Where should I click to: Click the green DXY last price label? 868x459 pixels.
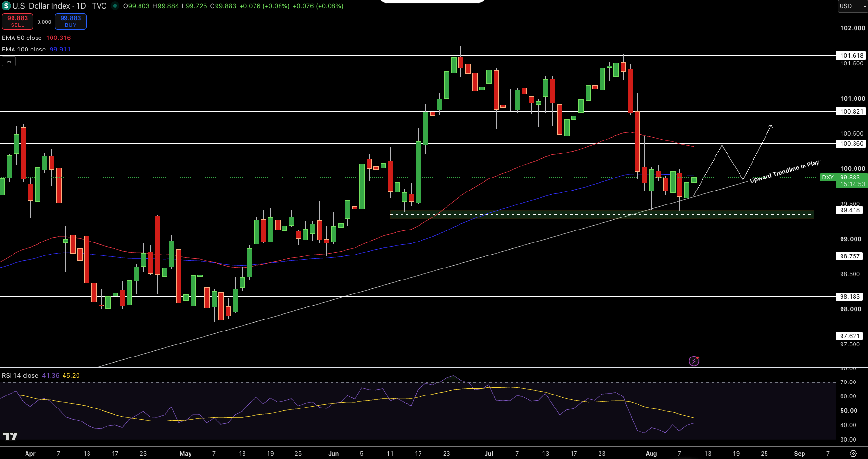[x=828, y=178]
